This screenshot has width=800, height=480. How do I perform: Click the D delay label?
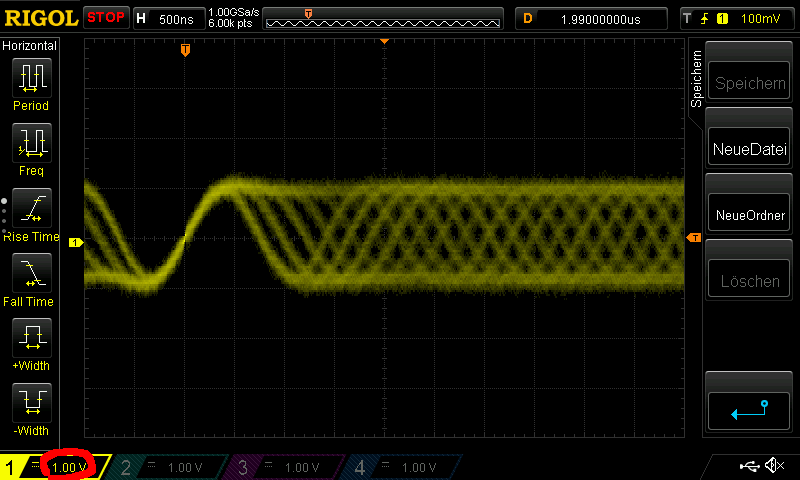tap(528, 19)
